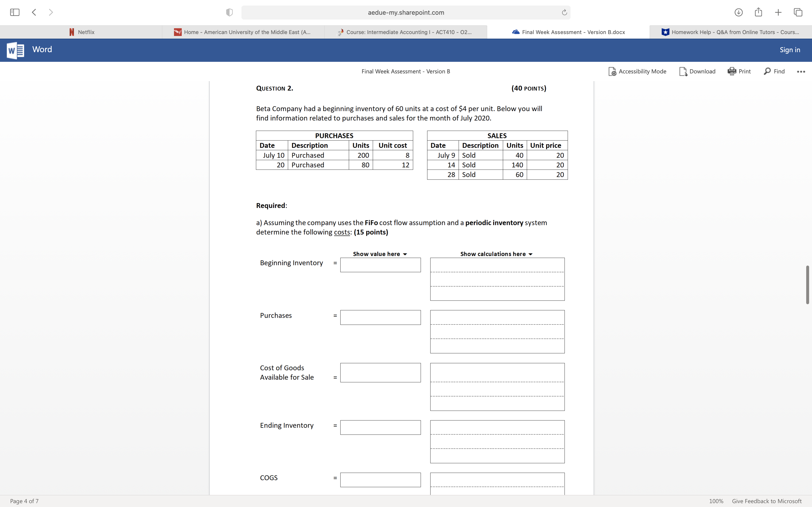Image resolution: width=812 pixels, height=507 pixels.
Task: Toggle Safari sidebar panel icon
Action: click(x=15, y=12)
